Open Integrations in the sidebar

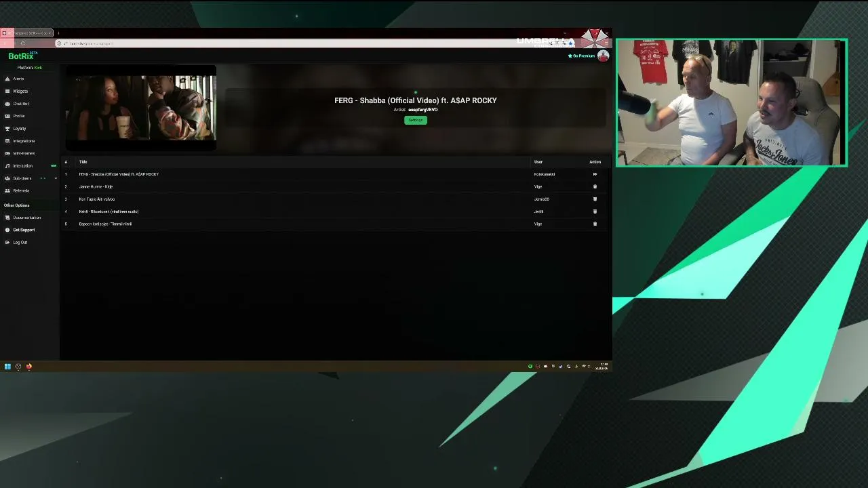24,141
